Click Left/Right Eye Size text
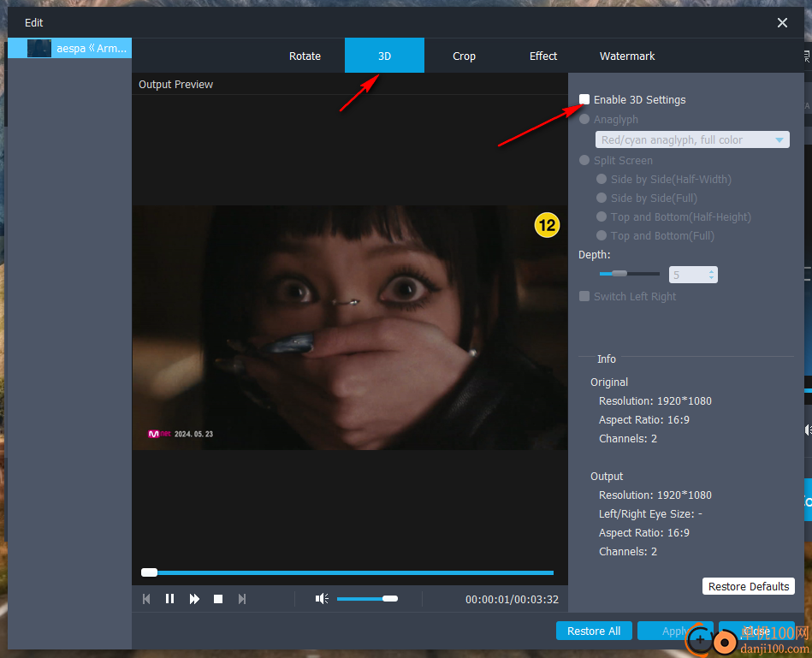Image resolution: width=812 pixels, height=658 pixels. tap(650, 514)
